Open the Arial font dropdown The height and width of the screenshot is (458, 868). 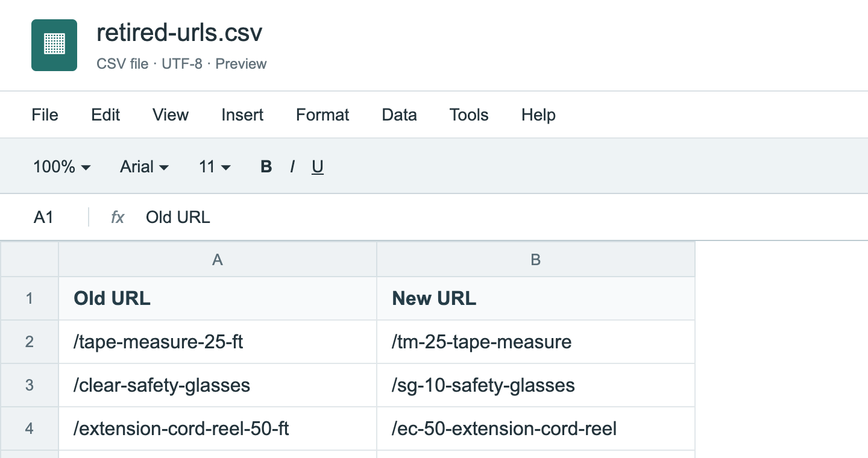[x=145, y=167]
